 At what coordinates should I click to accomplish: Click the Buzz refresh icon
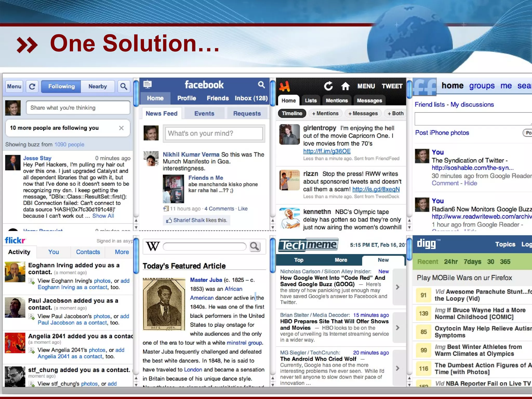coord(32,87)
